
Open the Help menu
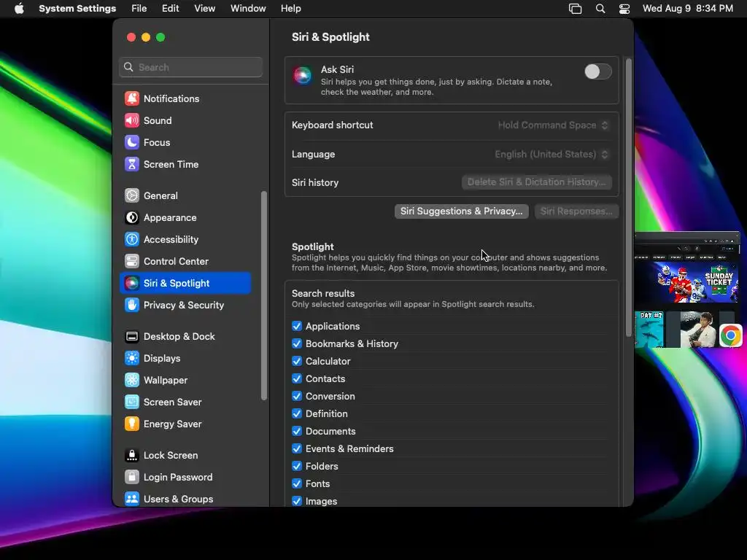coord(290,9)
